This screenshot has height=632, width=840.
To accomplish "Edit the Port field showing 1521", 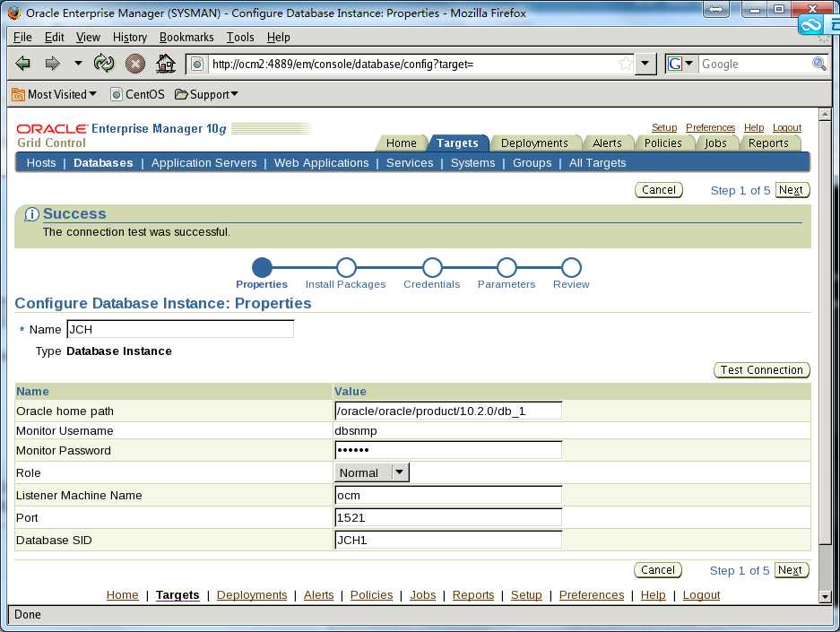I will pyautogui.click(x=448, y=518).
